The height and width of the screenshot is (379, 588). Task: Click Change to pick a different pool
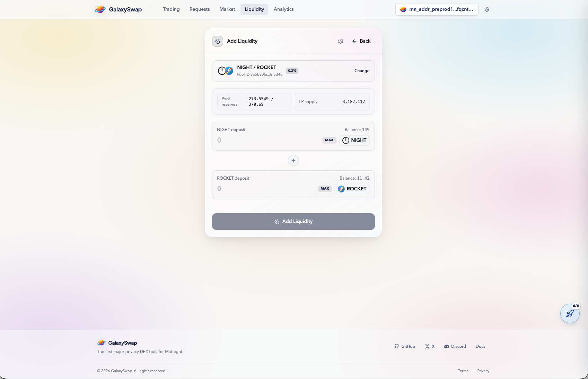coord(362,70)
